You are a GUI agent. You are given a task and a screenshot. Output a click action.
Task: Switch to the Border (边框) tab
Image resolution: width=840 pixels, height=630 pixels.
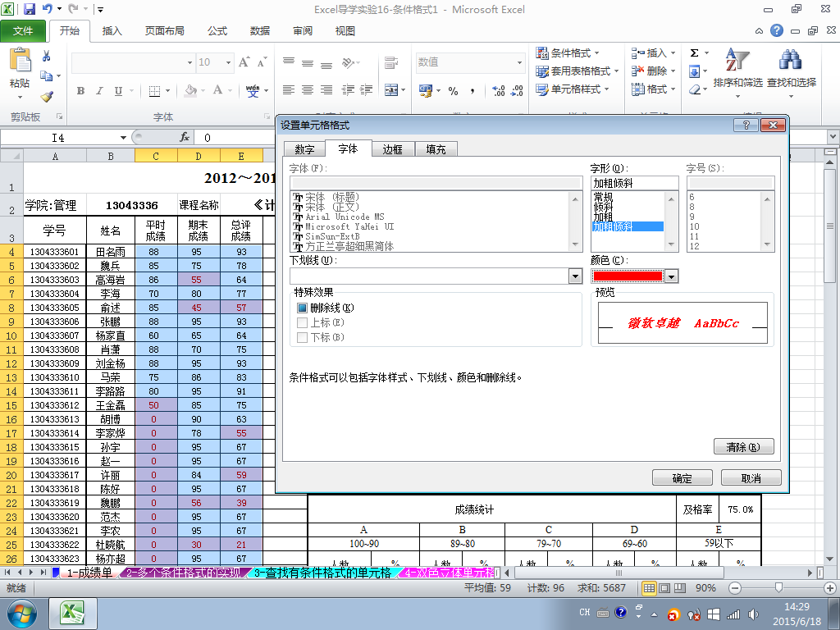(392, 149)
